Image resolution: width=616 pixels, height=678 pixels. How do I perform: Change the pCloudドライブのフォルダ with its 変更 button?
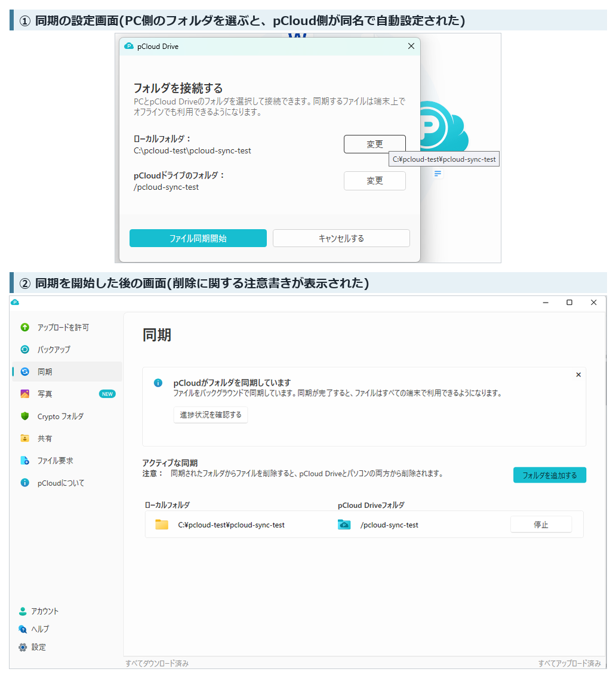(375, 181)
